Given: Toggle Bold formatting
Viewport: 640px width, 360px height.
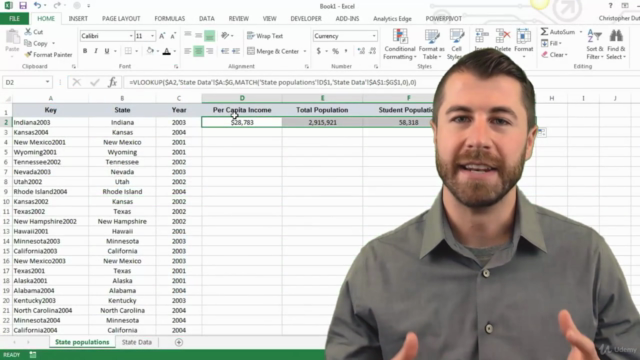Looking at the screenshot, I should click(x=85, y=51).
